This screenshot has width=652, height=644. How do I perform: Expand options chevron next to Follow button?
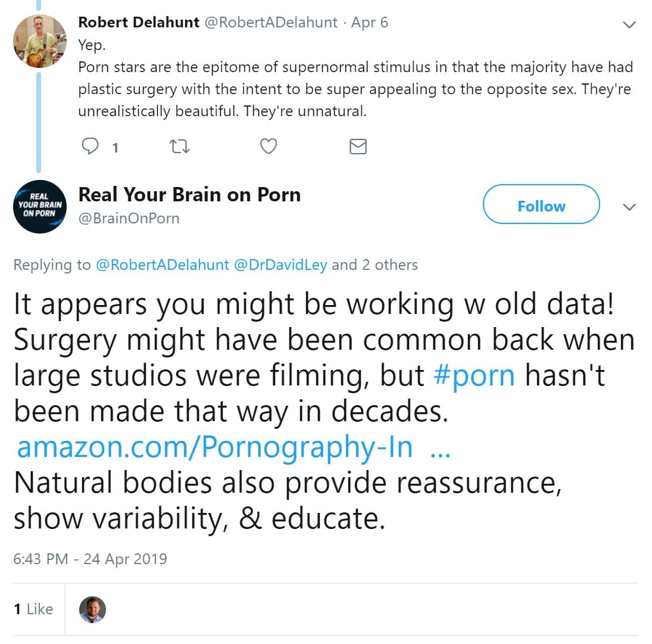(x=629, y=207)
